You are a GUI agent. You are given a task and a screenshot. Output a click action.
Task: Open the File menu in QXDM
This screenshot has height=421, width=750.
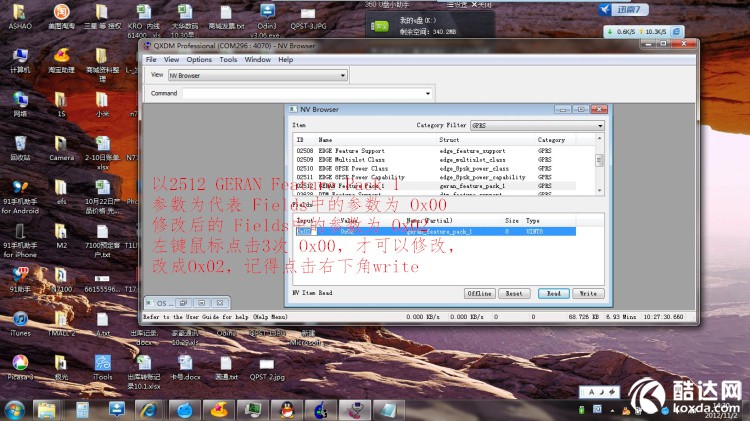(x=151, y=59)
